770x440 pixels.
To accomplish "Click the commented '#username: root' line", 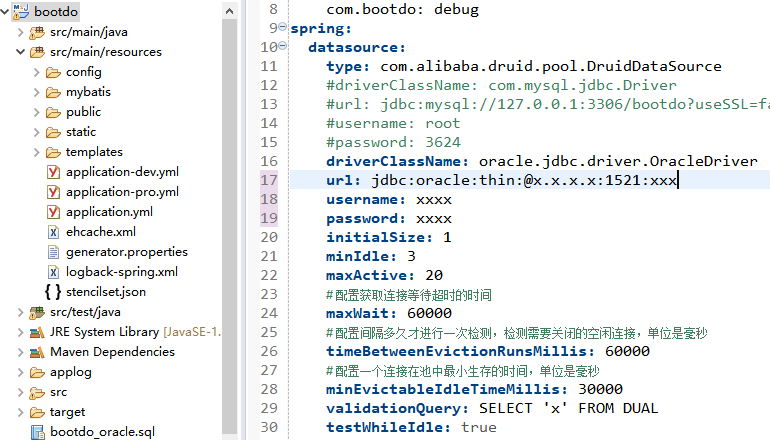I will [x=393, y=124].
